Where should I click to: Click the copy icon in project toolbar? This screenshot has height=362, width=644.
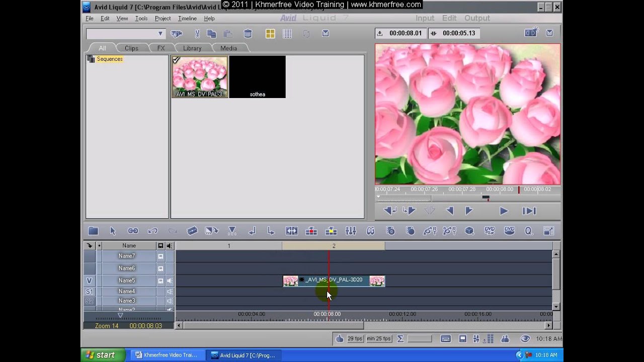[211, 34]
